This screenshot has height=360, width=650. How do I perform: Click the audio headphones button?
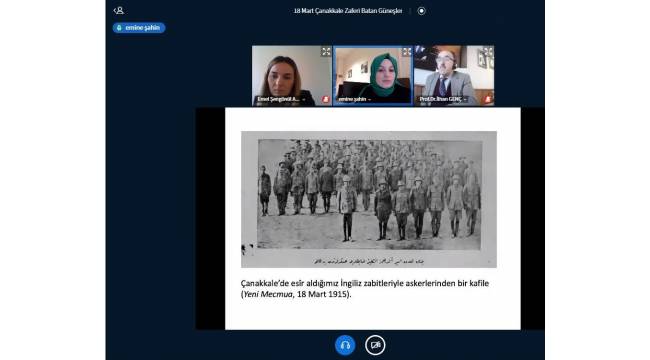tap(345, 345)
